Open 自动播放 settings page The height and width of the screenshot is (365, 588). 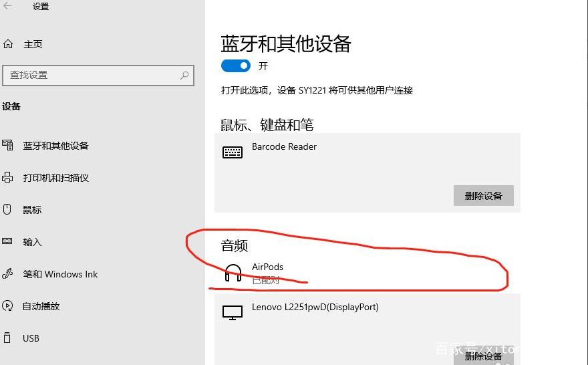click(x=41, y=306)
